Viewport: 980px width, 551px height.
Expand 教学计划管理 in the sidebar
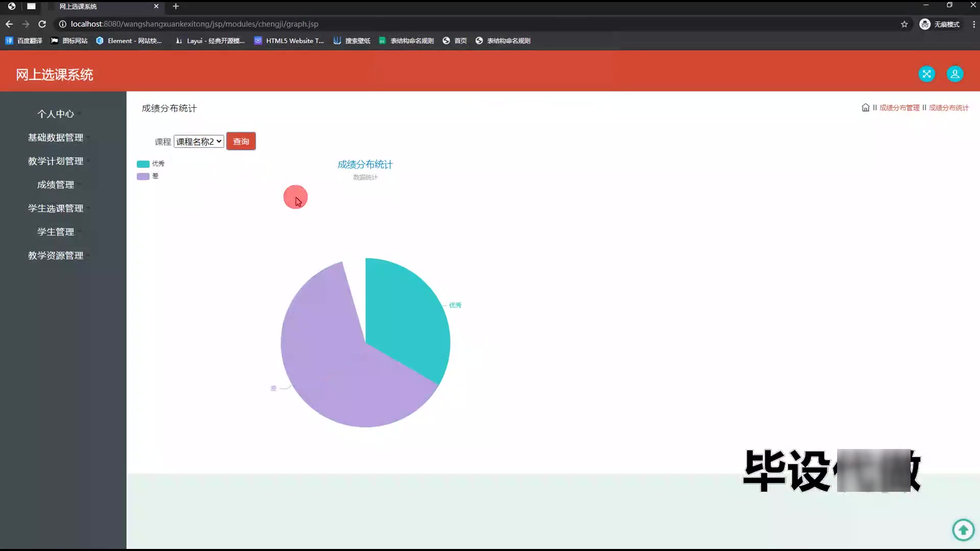(56, 161)
